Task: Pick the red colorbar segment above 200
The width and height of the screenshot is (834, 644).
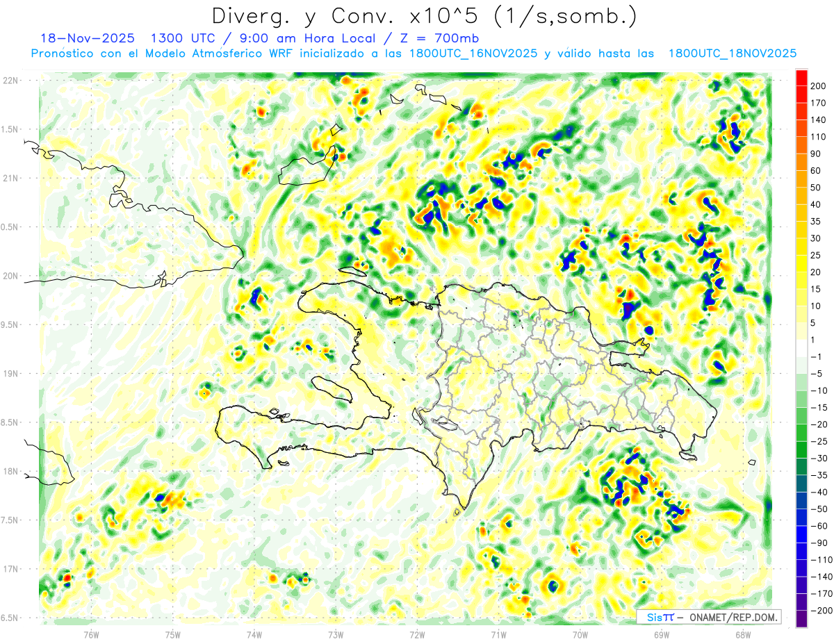Action: click(x=801, y=78)
